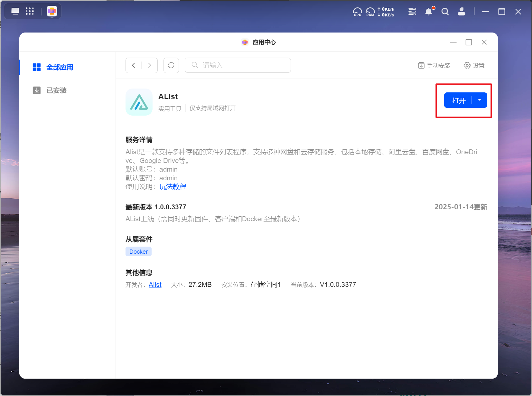
Task: Open the user account icon
Action: pyautogui.click(x=462, y=12)
